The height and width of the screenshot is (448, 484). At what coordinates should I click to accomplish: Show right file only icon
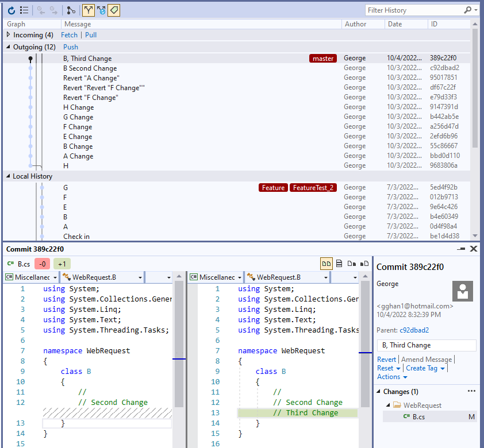[364, 264]
